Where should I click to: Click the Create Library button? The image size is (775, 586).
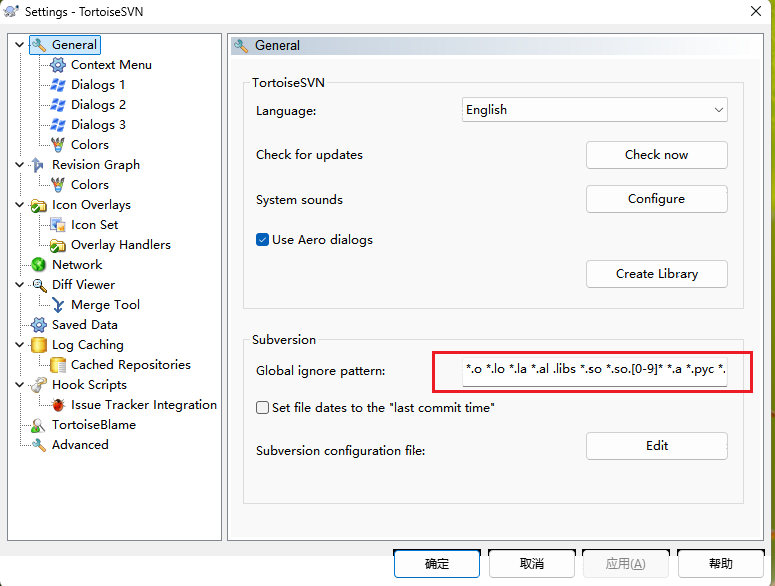pyautogui.click(x=656, y=274)
